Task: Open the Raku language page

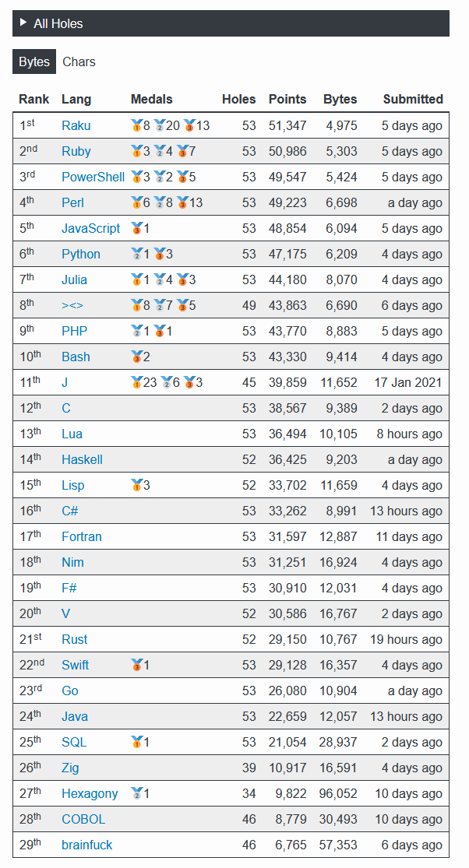Action: click(76, 125)
